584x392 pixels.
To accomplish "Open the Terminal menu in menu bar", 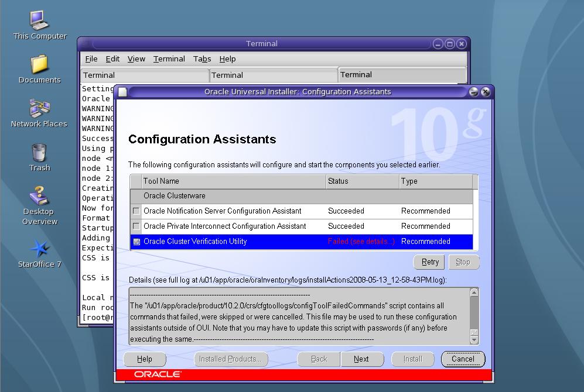I will pyautogui.click(x=169, y=59).
